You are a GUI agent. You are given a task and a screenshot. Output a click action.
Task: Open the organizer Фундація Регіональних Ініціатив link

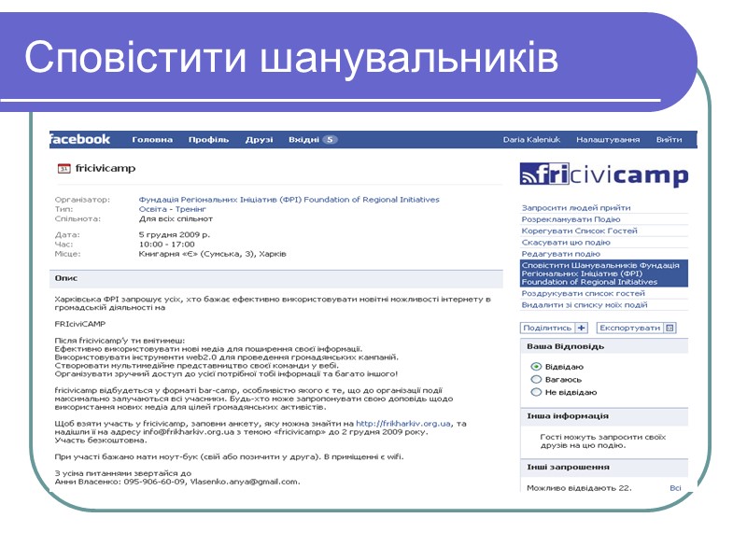289,200
